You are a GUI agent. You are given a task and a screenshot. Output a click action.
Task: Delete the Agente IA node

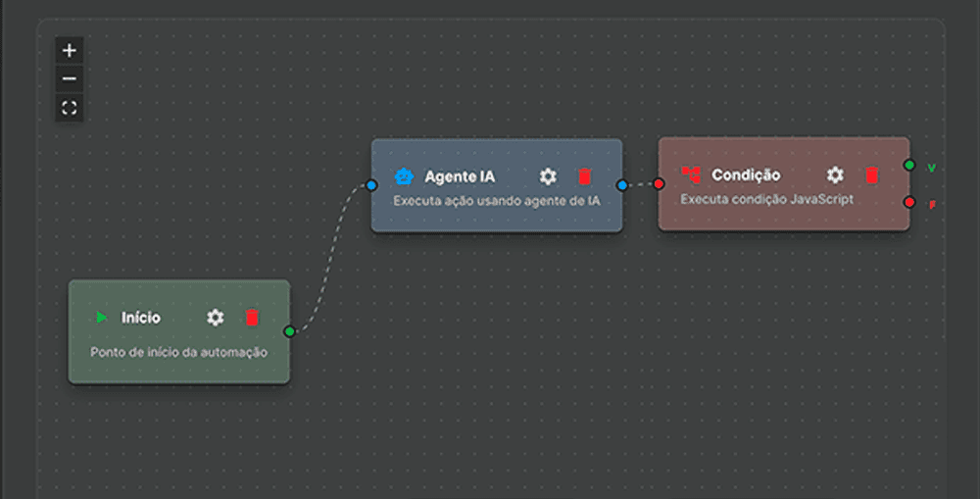coord(585,176)
